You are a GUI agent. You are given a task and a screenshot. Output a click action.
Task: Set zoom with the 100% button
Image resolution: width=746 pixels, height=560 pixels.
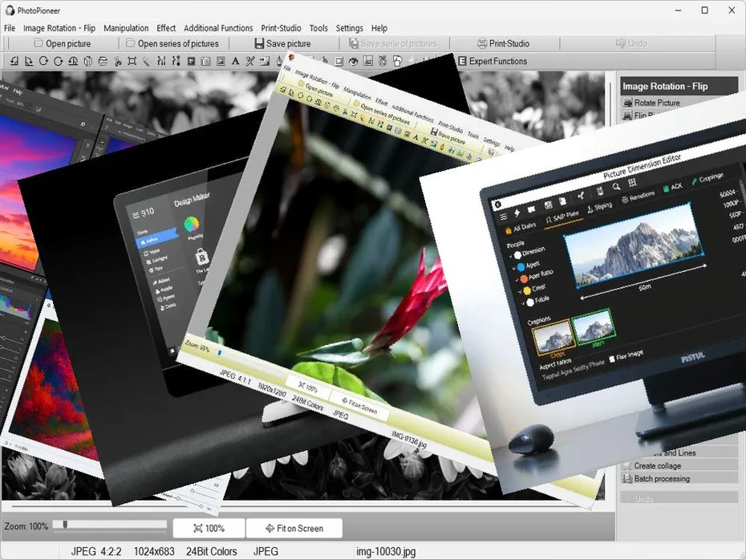tap(208, 528)
